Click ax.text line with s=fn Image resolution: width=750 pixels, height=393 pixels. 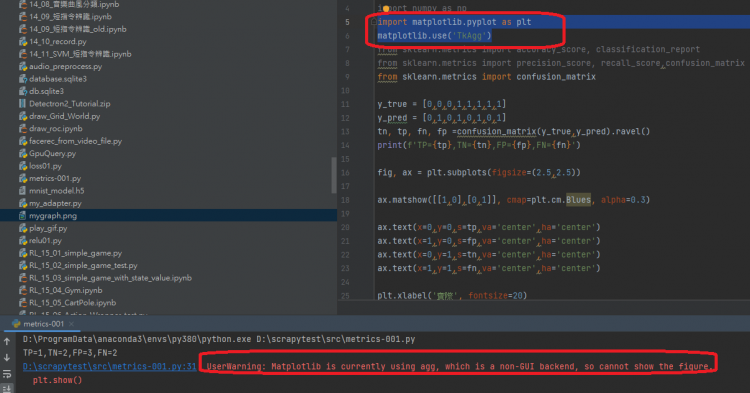click(x=489, y=269)
